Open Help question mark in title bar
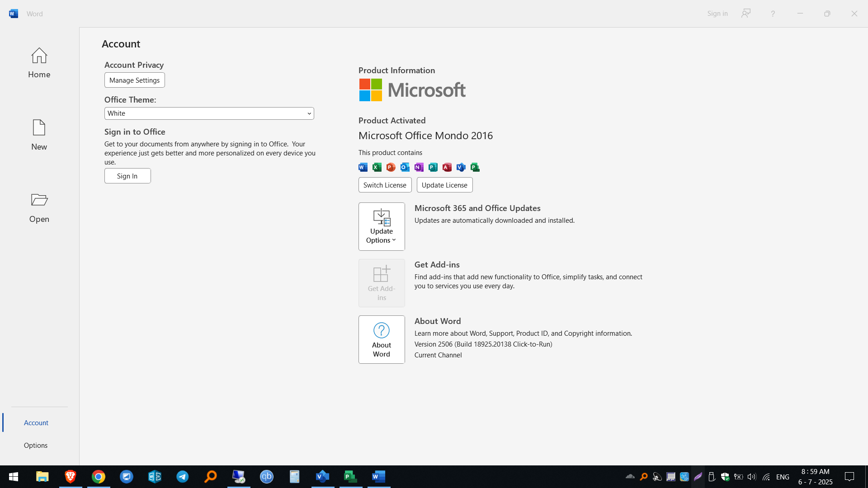The width and height of the screenshot is (868, 488). (773, 14)
